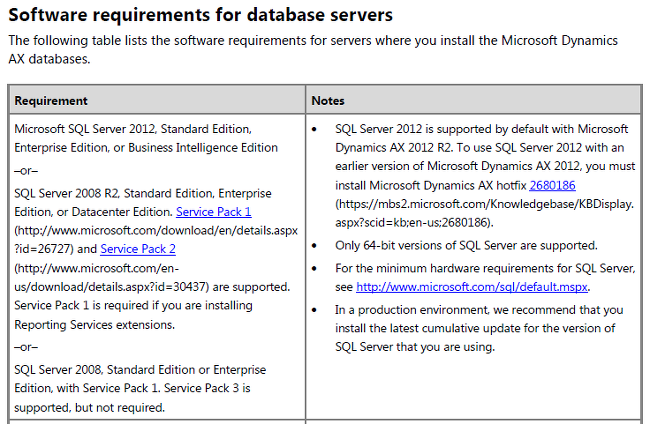The width and height of the screenshot is (650, 424).
Task: Click 'The following table lists the software' text
Action: click(116, 40)
